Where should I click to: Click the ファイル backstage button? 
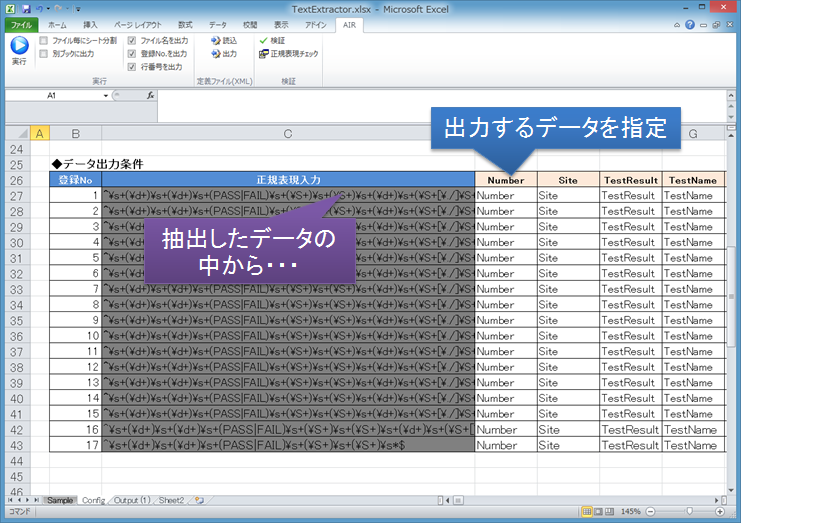click(x=21, y=23)
